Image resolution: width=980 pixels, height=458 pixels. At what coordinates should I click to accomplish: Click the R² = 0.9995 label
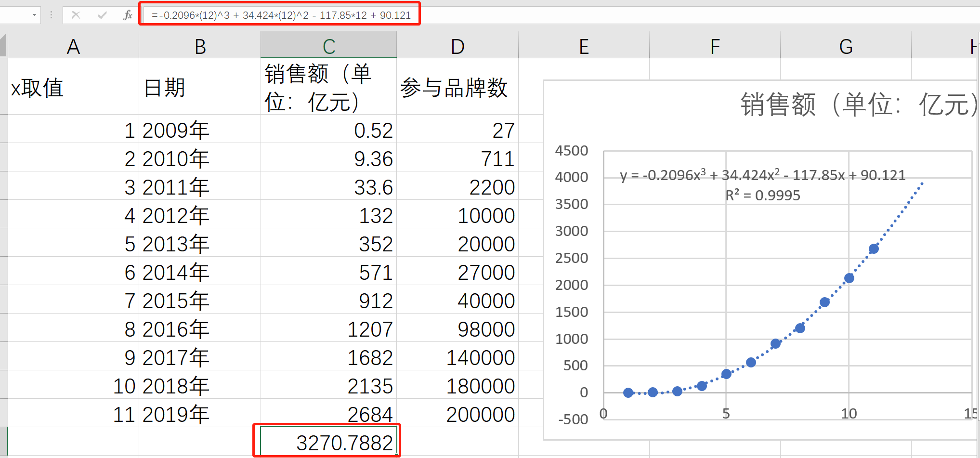click(x=763, y=195)
